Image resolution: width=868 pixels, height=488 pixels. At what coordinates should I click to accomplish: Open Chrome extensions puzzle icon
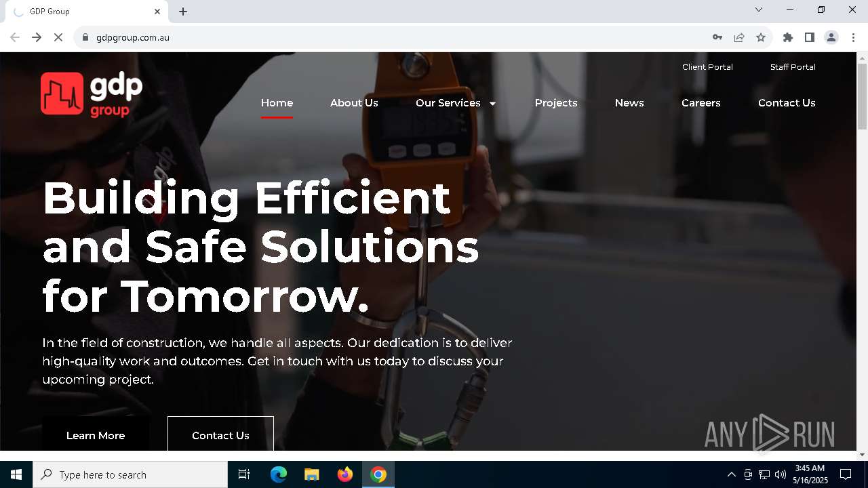788,37
